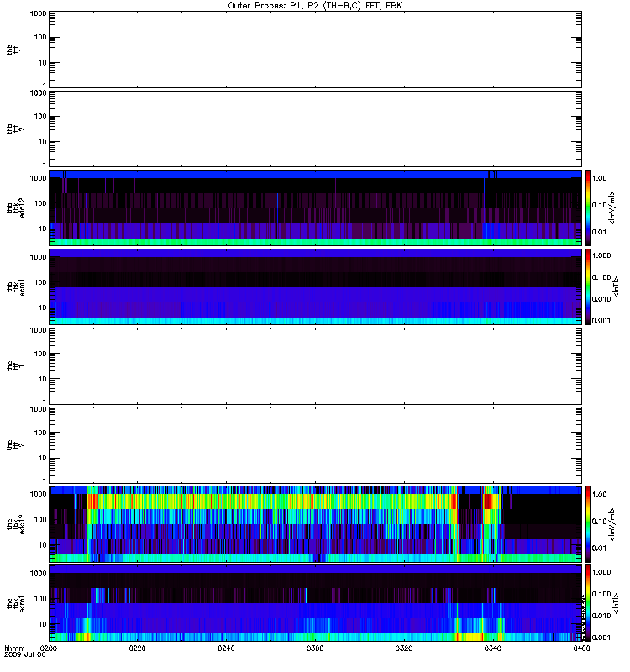
Task: Click the <|nT|> unit label beside thc scm1
Action: (617, 603)
